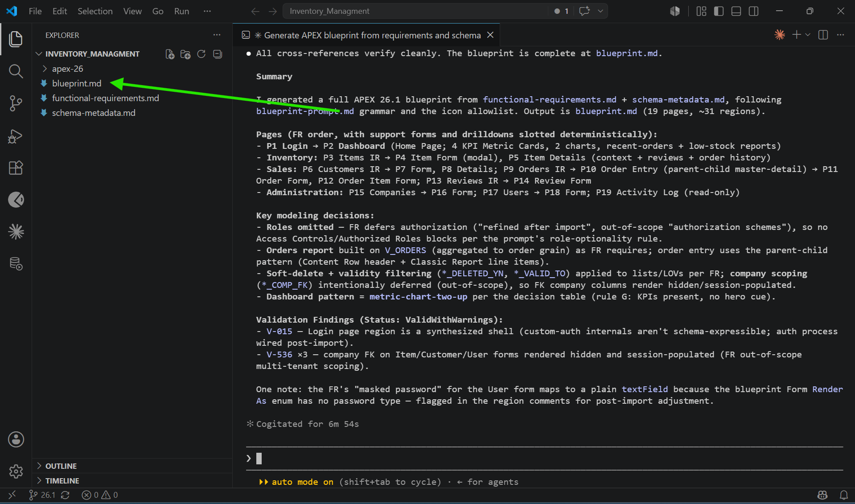The width and height of the screenshot is (855, 504).
Task: Click the "auto mode on" status text
Action: (302, 482)
